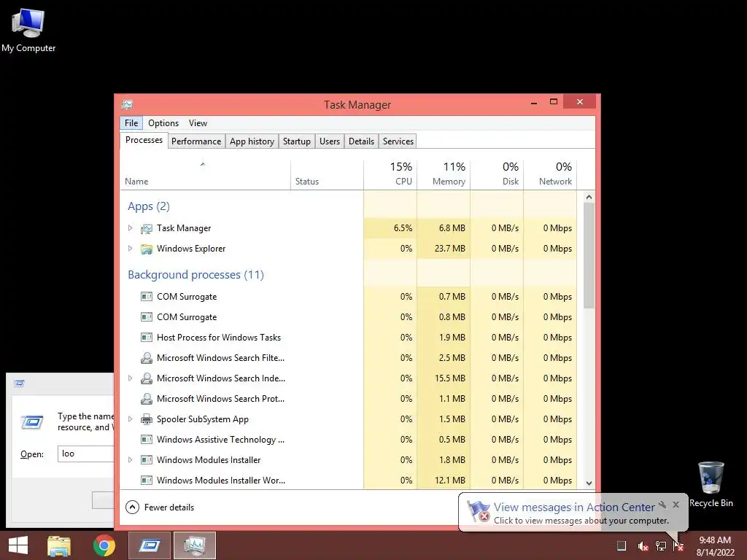
Task: Click Task Manager 6.5% CPU cell
Action: click(x=390, y=228)
